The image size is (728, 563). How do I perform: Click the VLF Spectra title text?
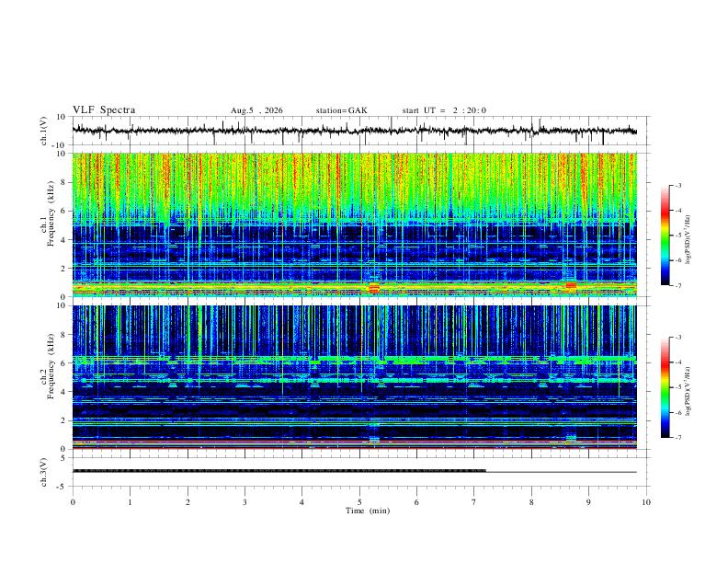[104, 110]
